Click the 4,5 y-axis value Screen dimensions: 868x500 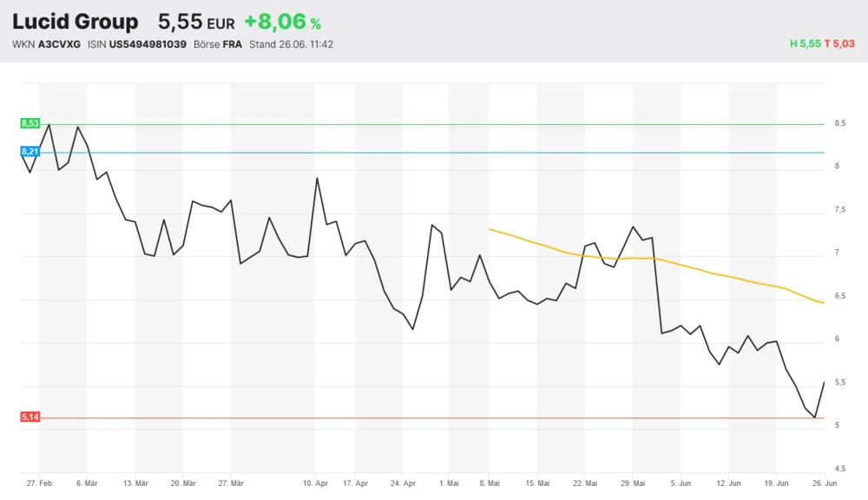840,469
